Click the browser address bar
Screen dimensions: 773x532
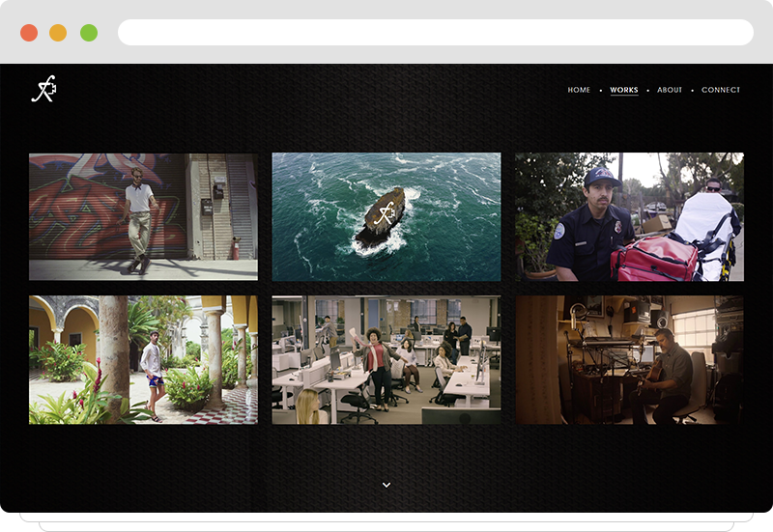(x=436, y=33)
